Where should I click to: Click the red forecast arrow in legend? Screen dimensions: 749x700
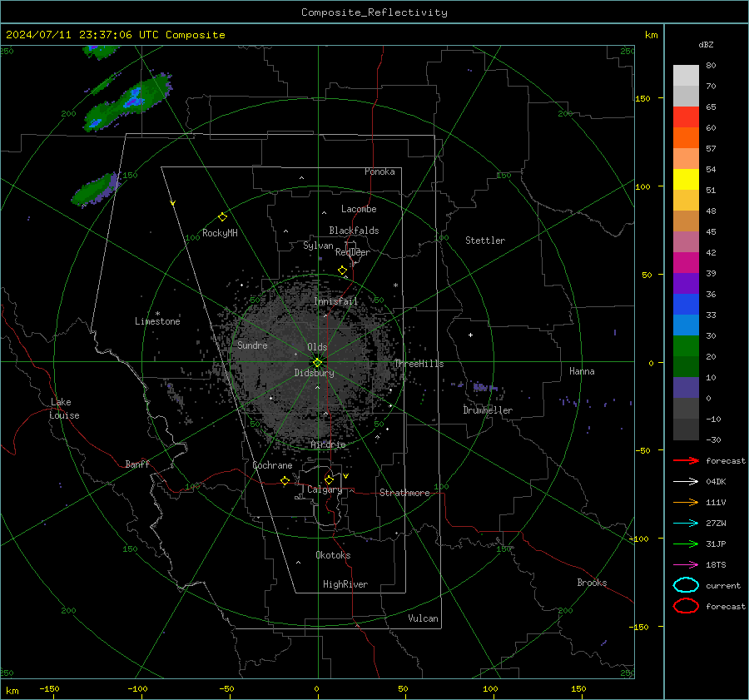[686, 460]
